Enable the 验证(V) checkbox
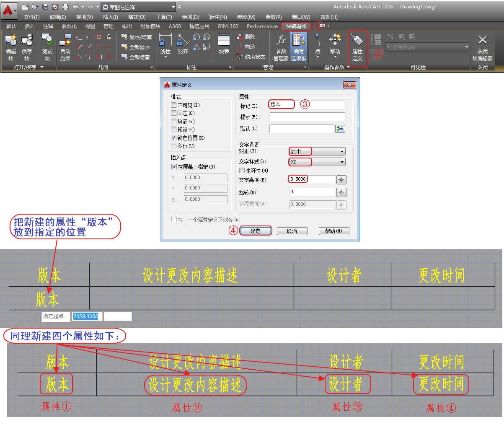The width and height of the screenshot is (504, 430). pyautogui.click(x=173, y=122)
